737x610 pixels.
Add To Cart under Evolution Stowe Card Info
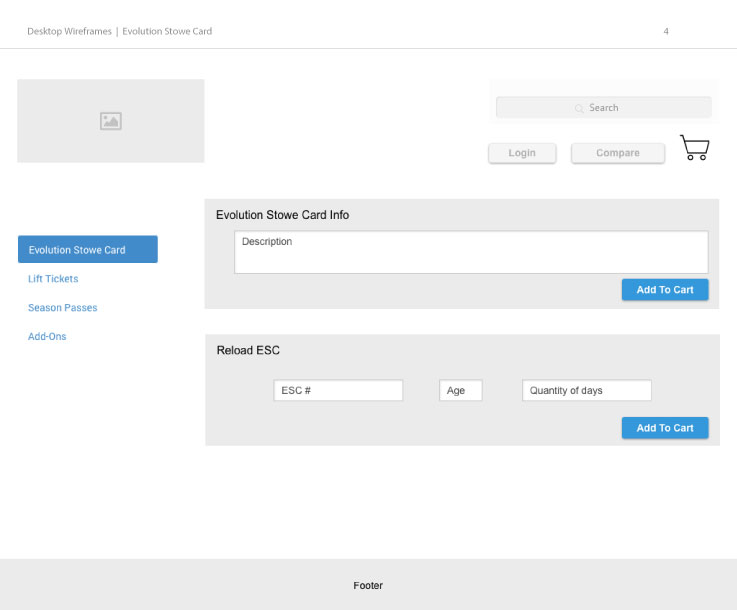[664, 290]
